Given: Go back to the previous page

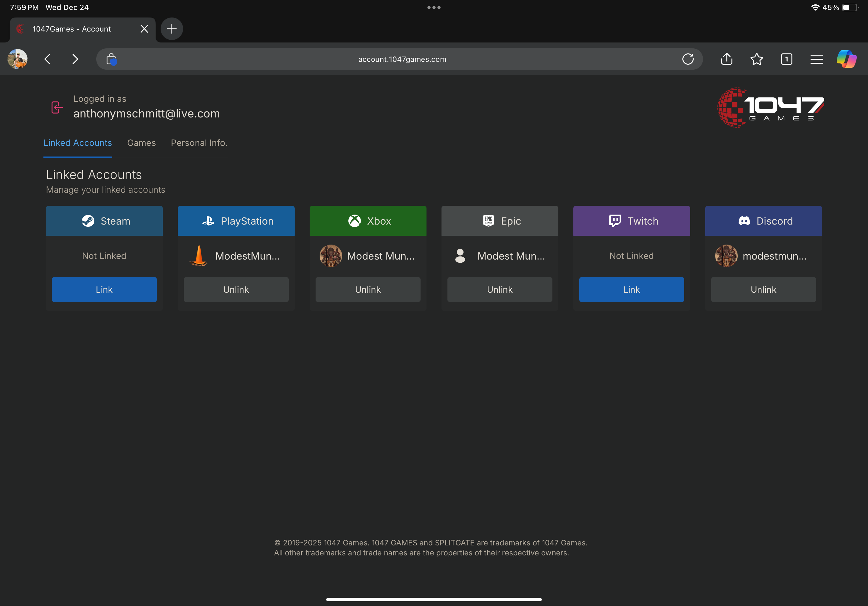Looking at the screenshot, I should click(x=47, y=59).
